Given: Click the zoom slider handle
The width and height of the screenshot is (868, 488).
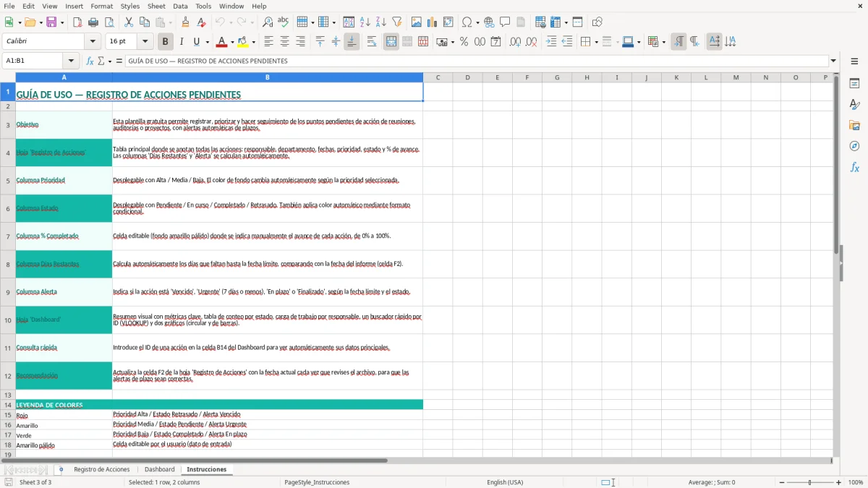Looking at the screenshot, I should click(810, 482).
